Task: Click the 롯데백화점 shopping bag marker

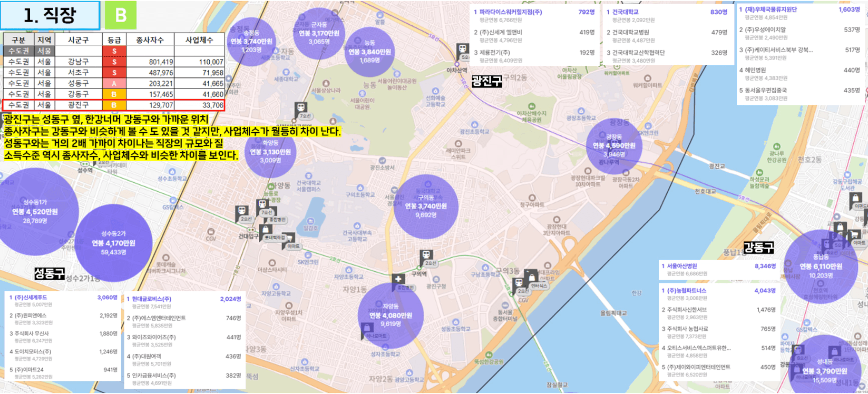Action: pos(266,231)
